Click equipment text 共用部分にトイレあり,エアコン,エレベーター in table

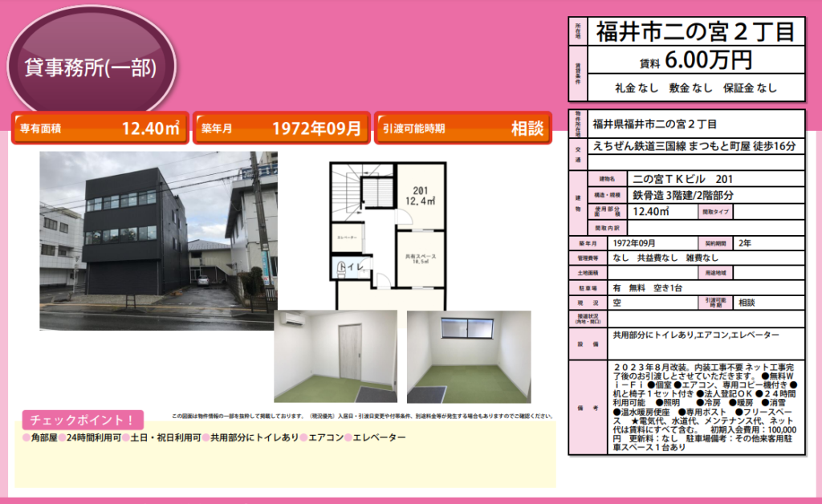[696, 335]
